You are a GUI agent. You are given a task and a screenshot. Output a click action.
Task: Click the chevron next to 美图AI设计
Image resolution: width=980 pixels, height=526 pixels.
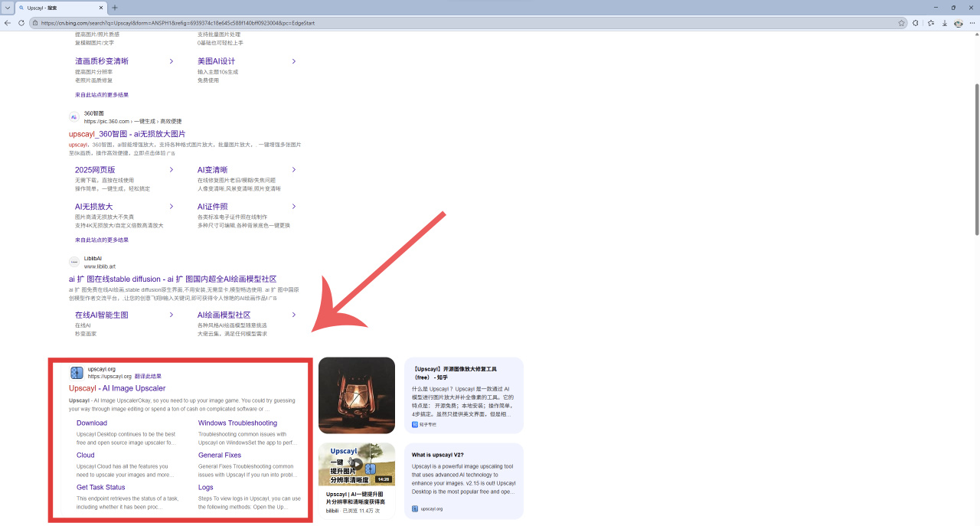293,61
